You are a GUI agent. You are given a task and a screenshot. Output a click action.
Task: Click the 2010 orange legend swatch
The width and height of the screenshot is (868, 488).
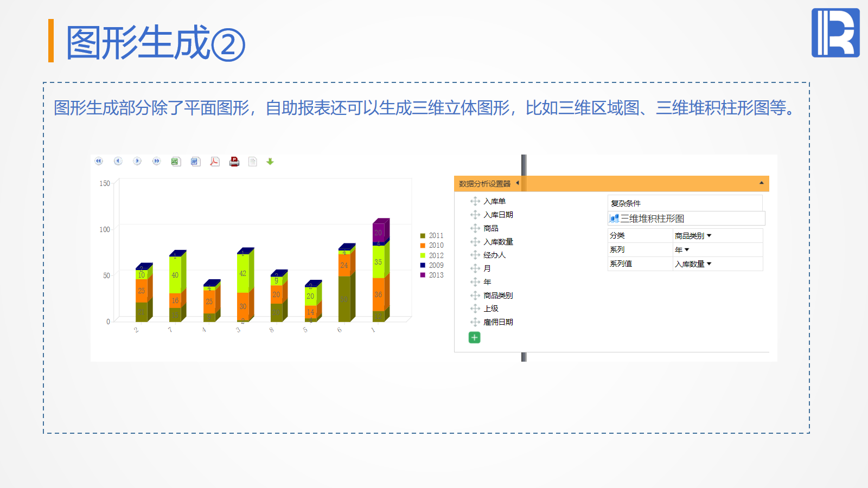pyautogui.click(x=423, y=246)
